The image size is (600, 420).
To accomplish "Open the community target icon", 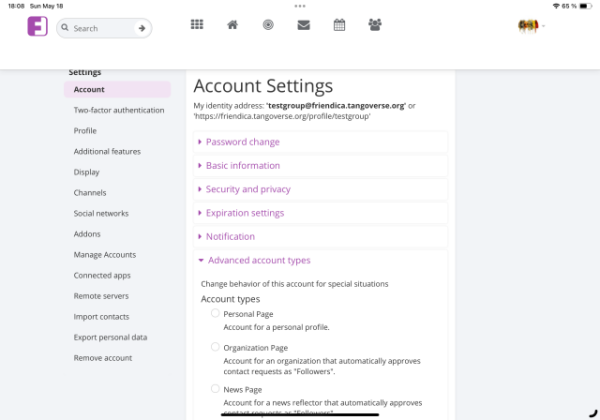I will point(268,25).
